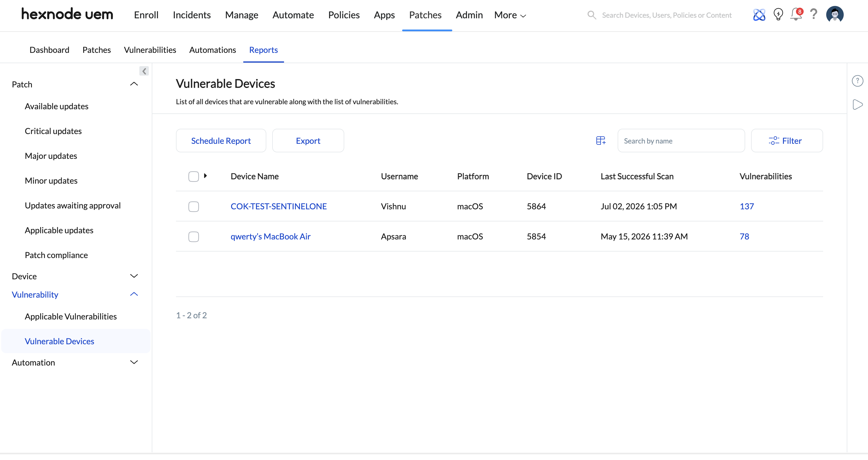868x460 pixels.
Task: Open the COK-TEST-SENTINELONE device link
Action: coord(278,206)
